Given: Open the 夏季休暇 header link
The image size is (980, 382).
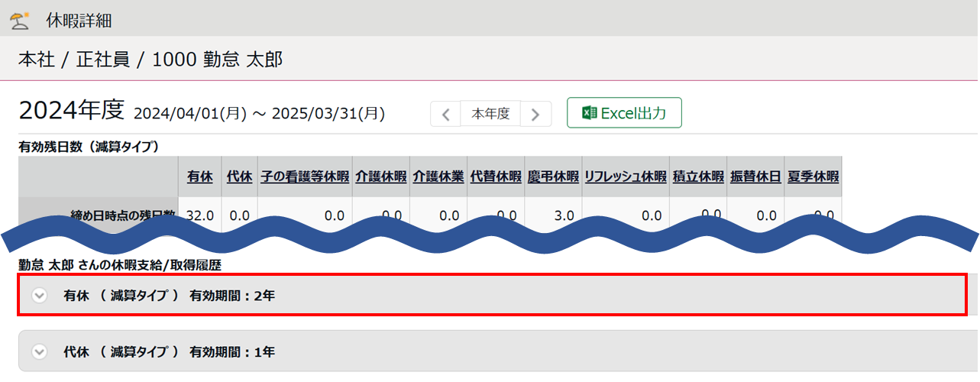Looking at the screenshot, I should pos(813,176).
